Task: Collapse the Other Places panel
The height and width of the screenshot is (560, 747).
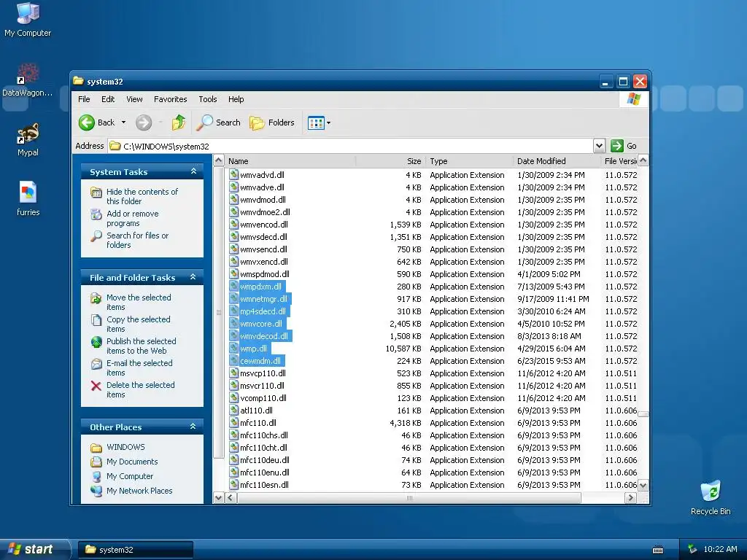Action: pyautogui.click(x=193, y=427)
